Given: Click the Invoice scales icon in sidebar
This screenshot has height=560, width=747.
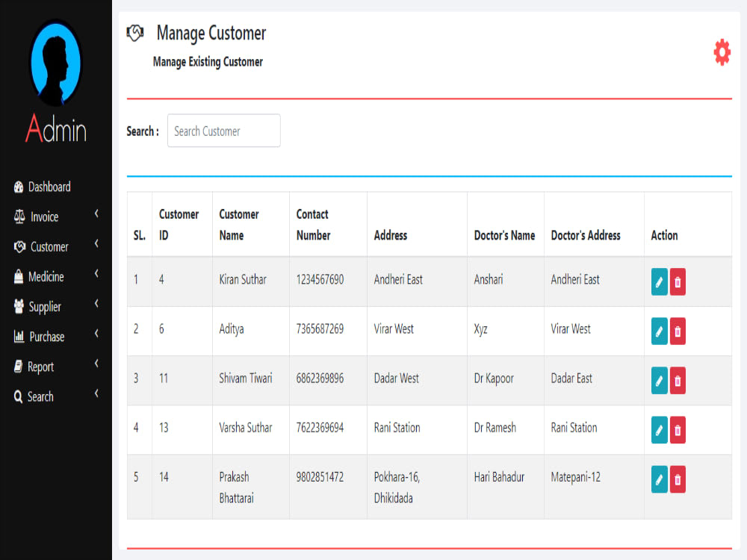Looking at the screenshot, I should [x=19, y=217].
